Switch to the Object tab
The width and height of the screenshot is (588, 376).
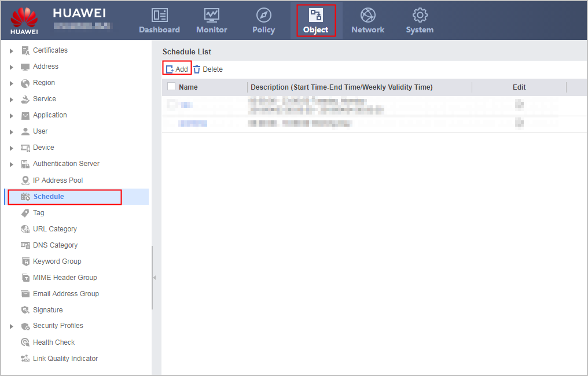point(316,21)
